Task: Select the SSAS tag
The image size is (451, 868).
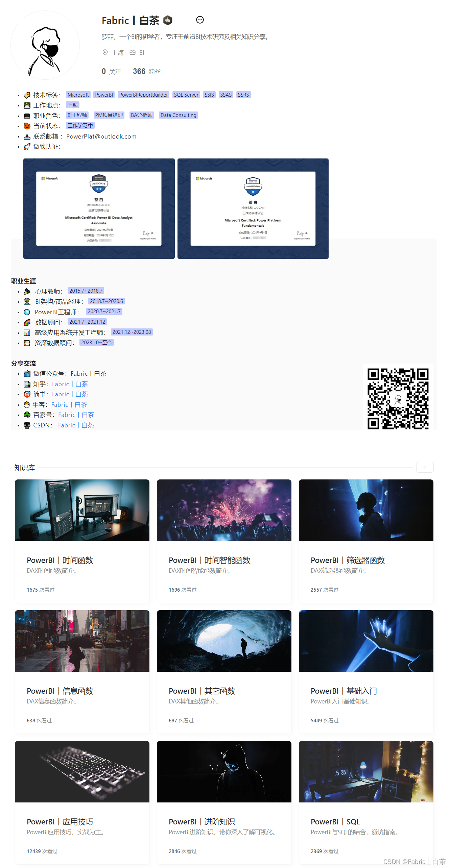Action: coord(226,95)
